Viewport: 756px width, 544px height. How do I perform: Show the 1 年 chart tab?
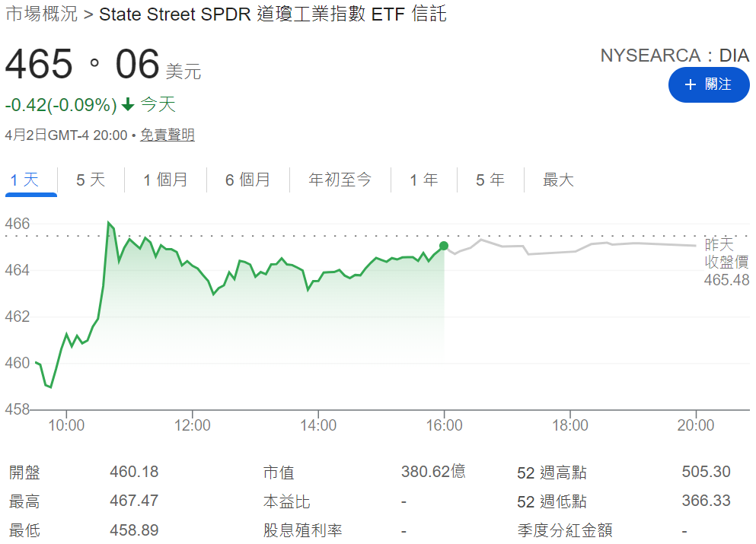(423, 180)
